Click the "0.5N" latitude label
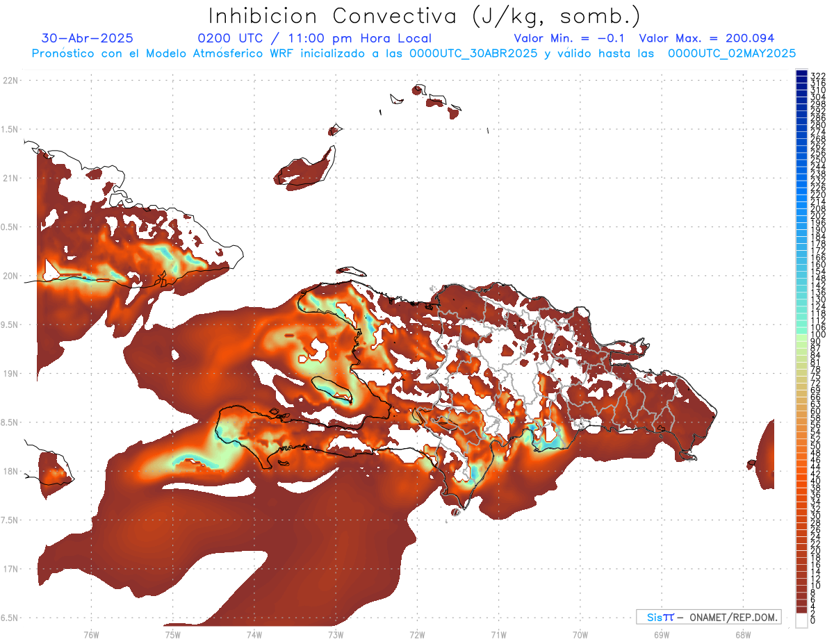 pos(10,227)
